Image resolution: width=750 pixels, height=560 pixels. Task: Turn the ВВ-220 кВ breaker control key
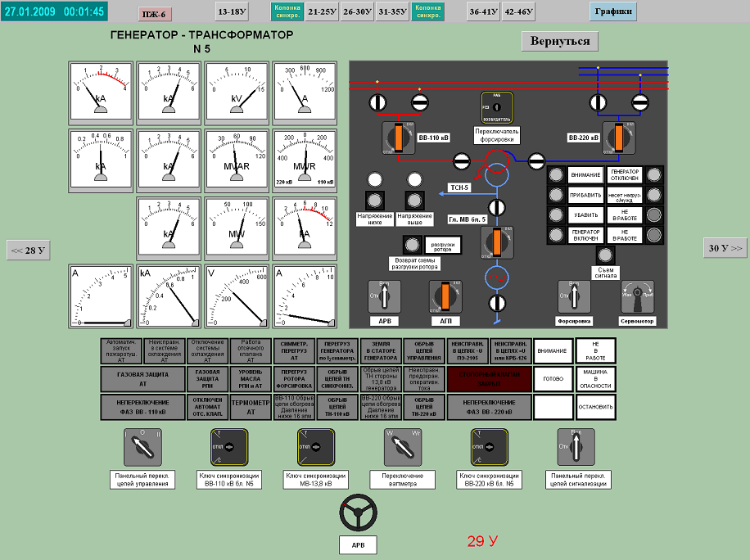620,138
